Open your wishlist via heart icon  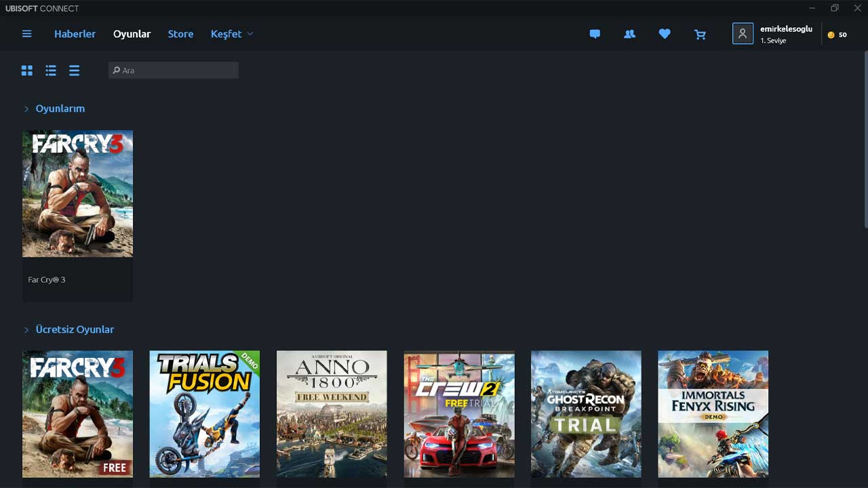coord(665,34)
